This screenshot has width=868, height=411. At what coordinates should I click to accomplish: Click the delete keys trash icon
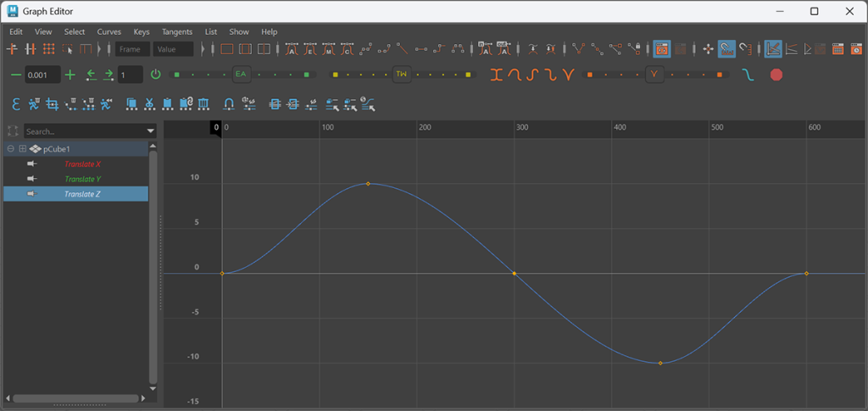coord(203,104)
